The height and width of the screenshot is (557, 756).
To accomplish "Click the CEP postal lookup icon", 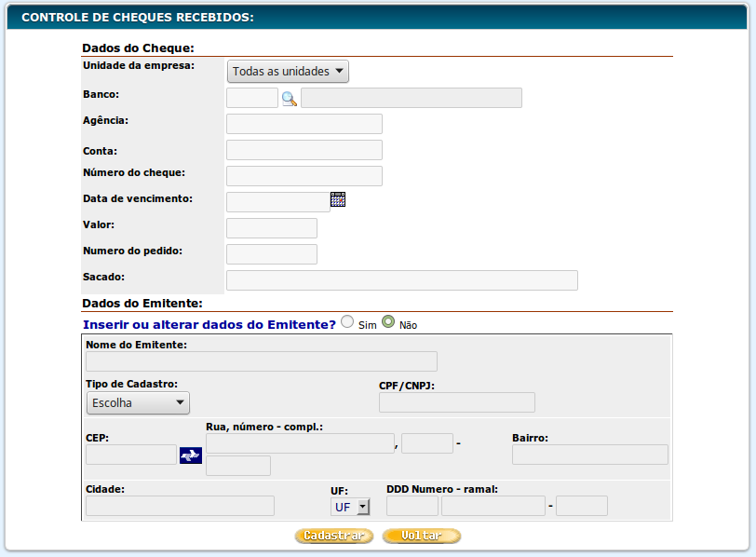I will (191, 455).
